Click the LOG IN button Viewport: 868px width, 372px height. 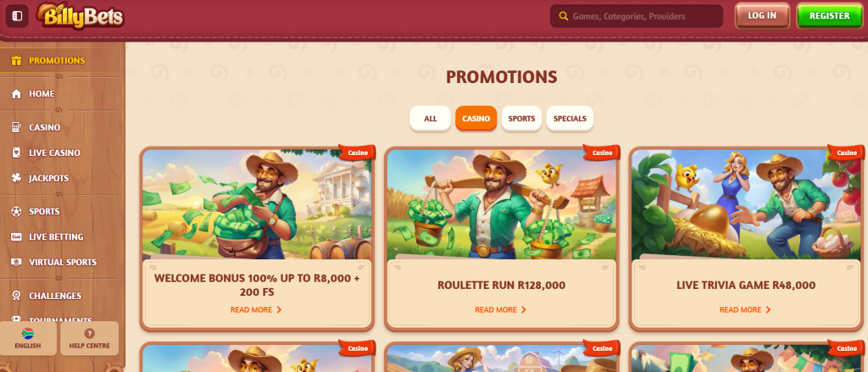(762, 15)
